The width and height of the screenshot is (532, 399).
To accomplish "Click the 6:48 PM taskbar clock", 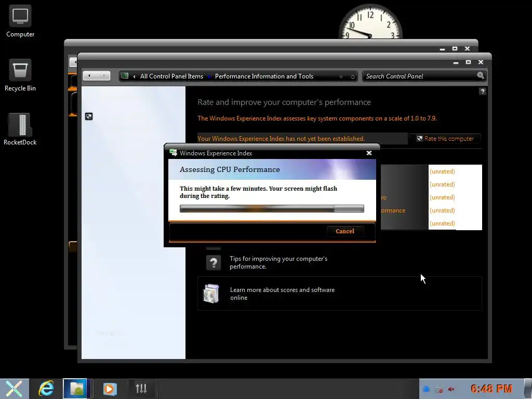I will 491,389.
